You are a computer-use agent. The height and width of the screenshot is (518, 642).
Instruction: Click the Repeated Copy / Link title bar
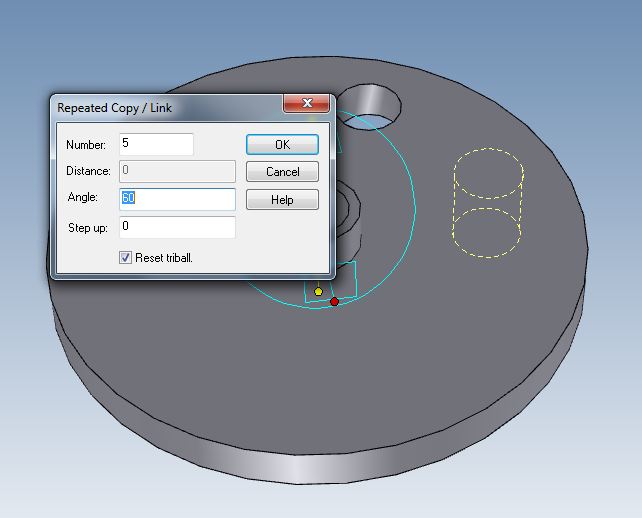click(x=160, y=107)
